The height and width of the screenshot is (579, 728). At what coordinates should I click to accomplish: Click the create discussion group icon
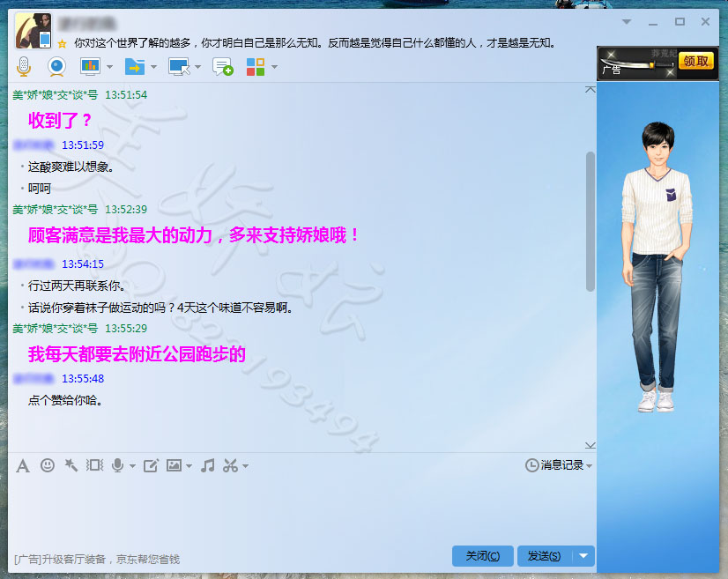(x=222, y=66)
